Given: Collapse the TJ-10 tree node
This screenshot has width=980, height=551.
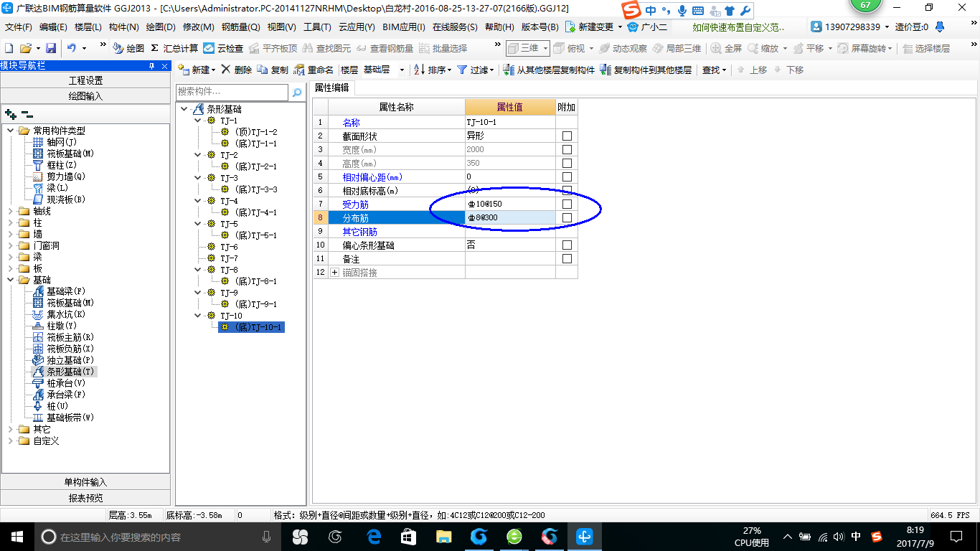Looking at the screenshot, I should pos(198,316).
